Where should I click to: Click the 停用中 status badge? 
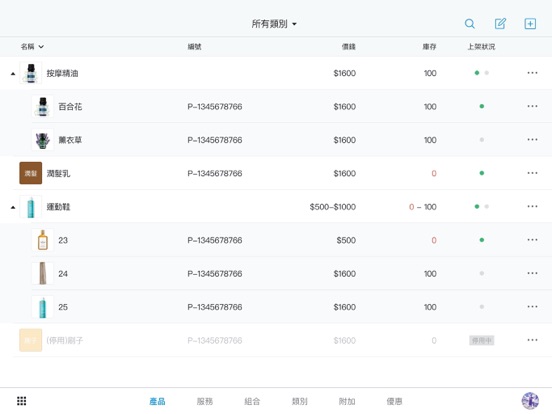click(x=482, y=340)
